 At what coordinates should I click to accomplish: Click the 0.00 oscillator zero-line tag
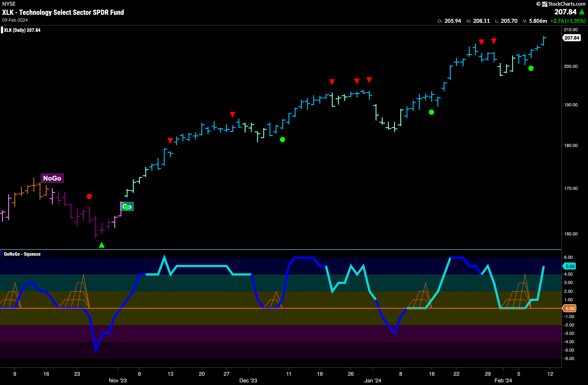tap(569, 309)
